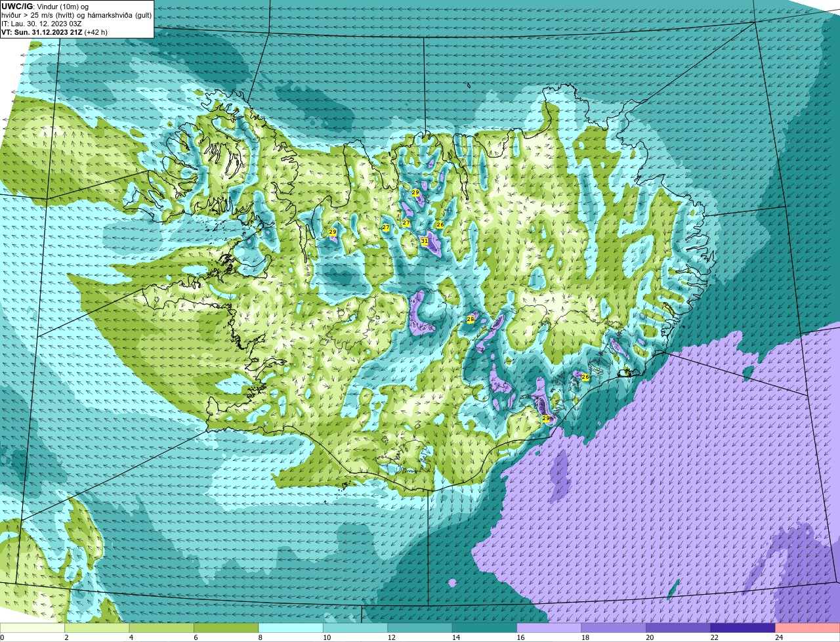The width and height of the screenshot is (840, 642).
Task: Click the dark indigo 22–24 m/s legend swatch
Action: pyautogui.click(x=743, y=628)
